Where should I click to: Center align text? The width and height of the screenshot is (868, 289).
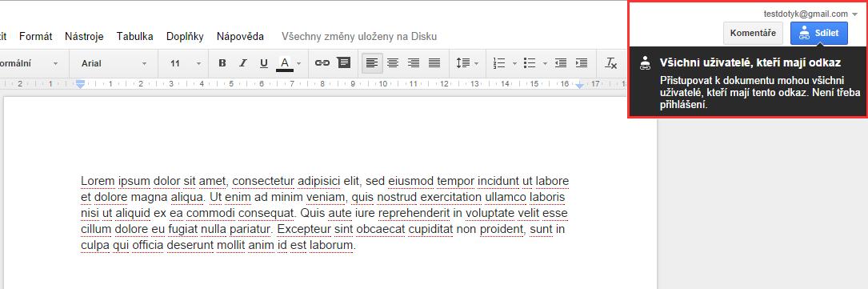click(393, 63)
